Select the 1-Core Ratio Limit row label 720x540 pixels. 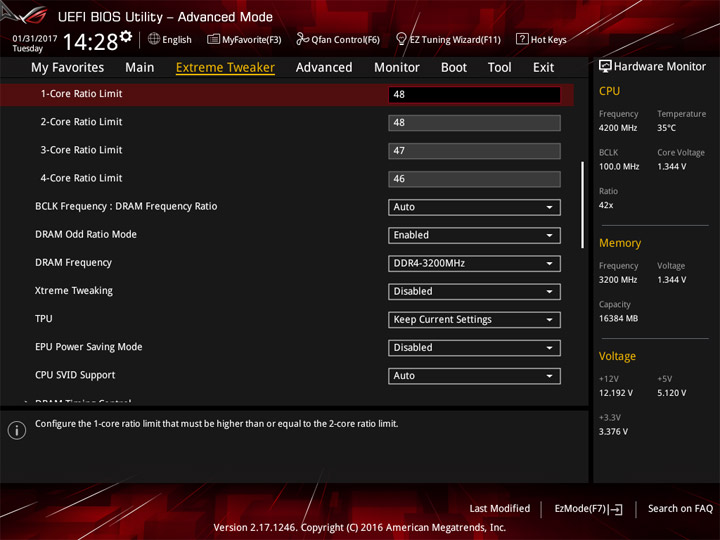click(x=81, y=94)
